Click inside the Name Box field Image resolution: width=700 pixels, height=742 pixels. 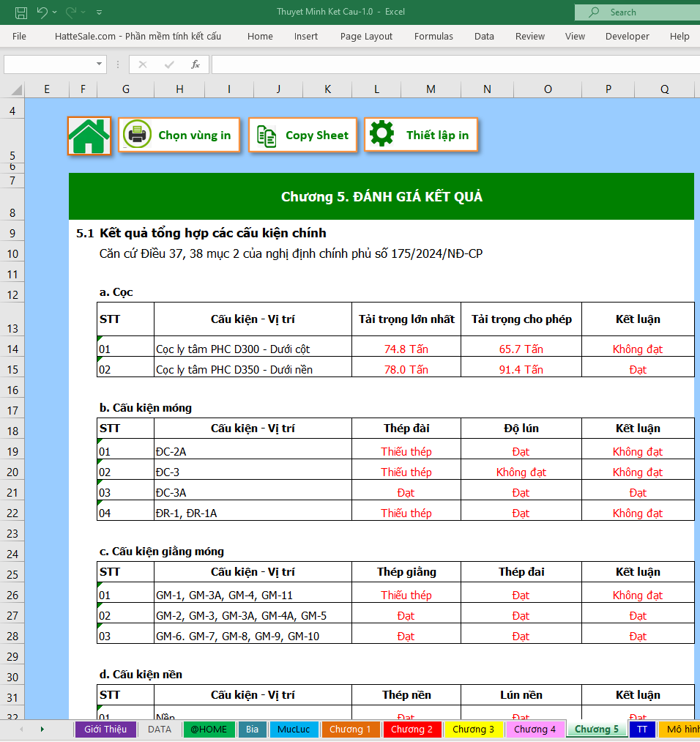[50, 64]
